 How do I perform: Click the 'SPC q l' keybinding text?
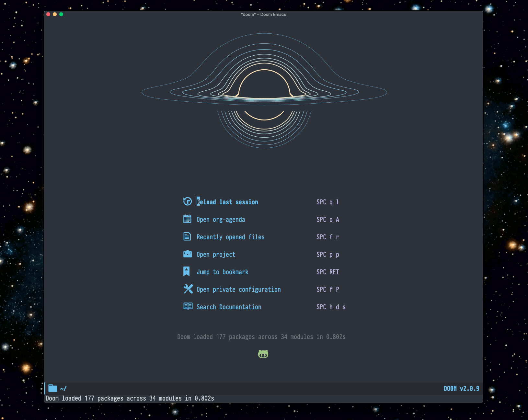pyautogui.click(x=328, y=202)
